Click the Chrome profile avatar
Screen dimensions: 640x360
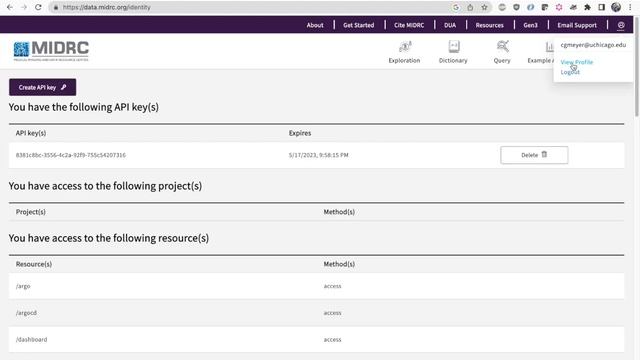pyautogui.click(x=616, y=7)
